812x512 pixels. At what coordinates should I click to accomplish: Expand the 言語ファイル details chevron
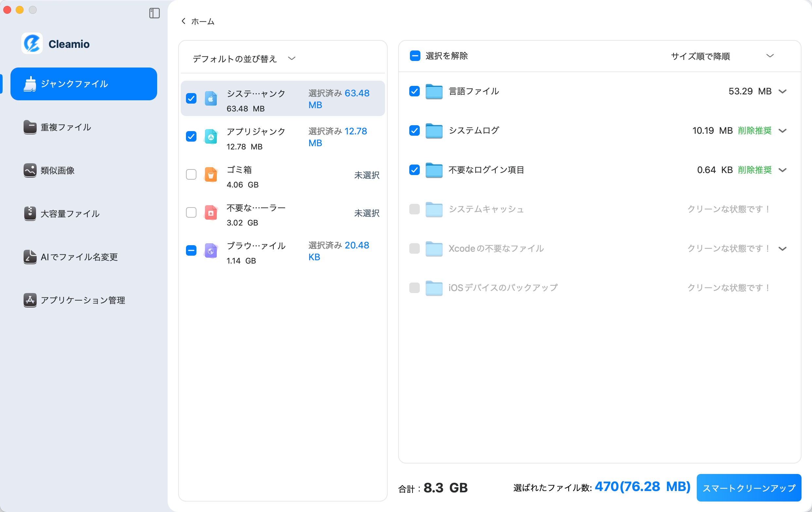point(783,91)
